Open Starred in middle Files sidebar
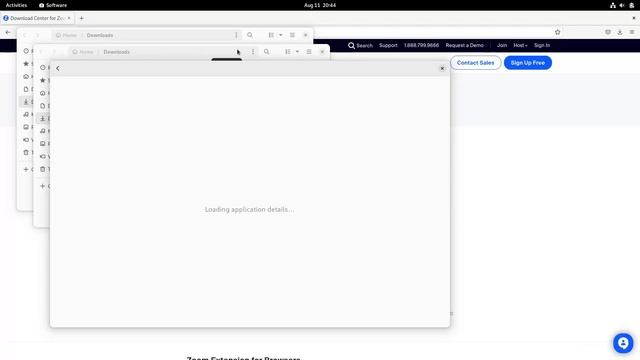Screen dimensions: 640x360 pyautogui.click(x=44, y=80)
